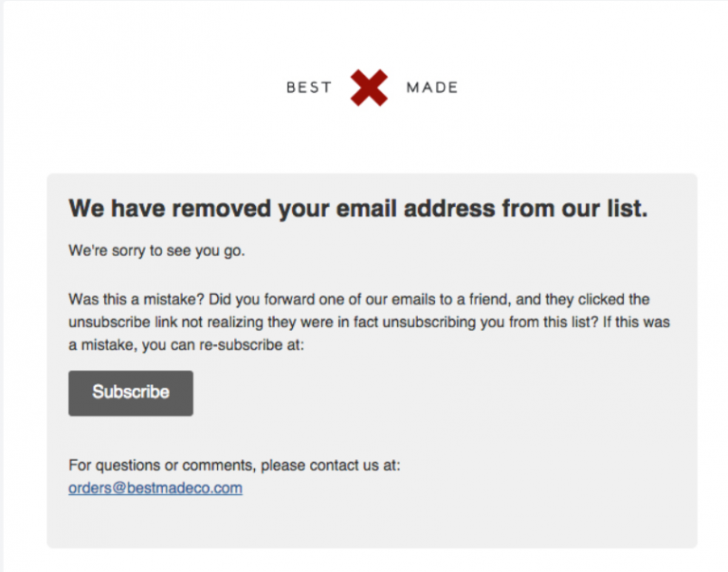728x572 pixels.
Task: Click the BEST wordmark text
Action: tap(309, 87)
